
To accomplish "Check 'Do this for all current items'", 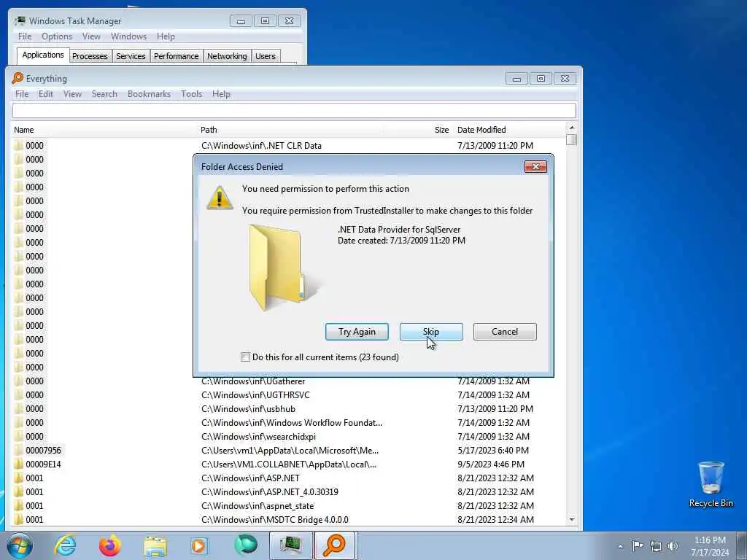I will [245, 357].
